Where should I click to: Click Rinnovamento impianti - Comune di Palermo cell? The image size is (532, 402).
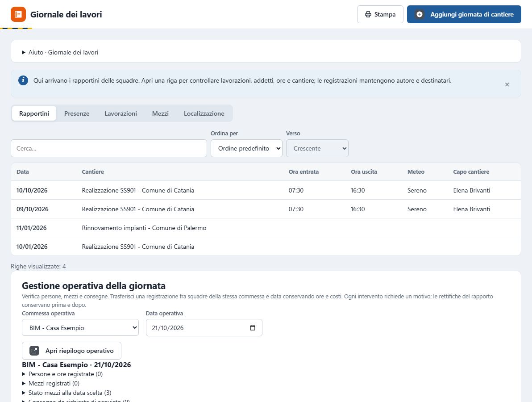click(x=144, y=228)
